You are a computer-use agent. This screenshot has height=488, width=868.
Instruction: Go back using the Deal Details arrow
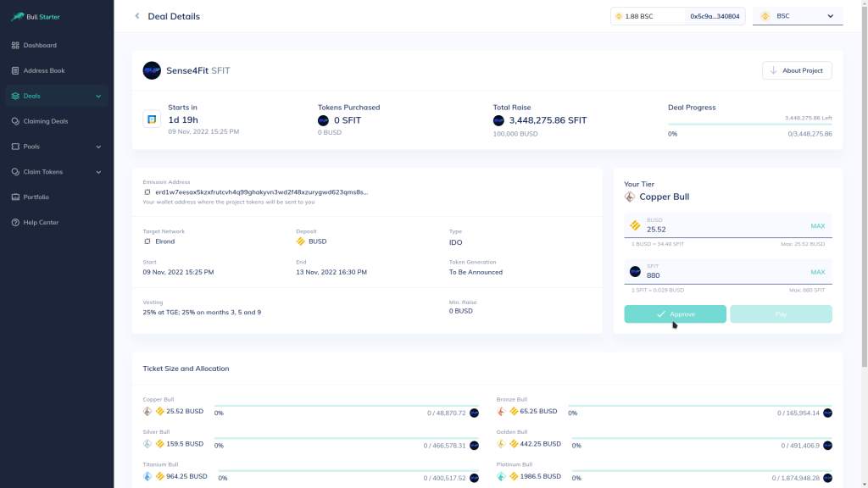137,16
